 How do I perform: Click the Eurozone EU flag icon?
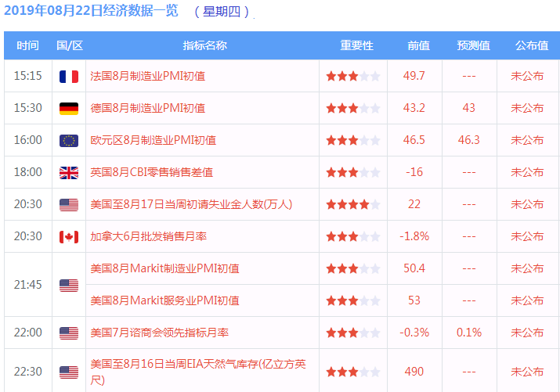pyautogui.click(x=69, y=140)
